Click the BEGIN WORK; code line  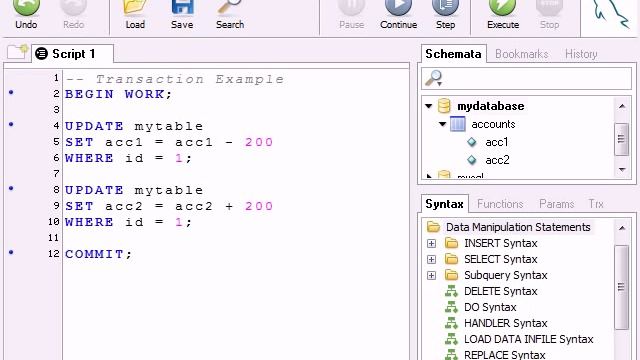coord(118,94)
